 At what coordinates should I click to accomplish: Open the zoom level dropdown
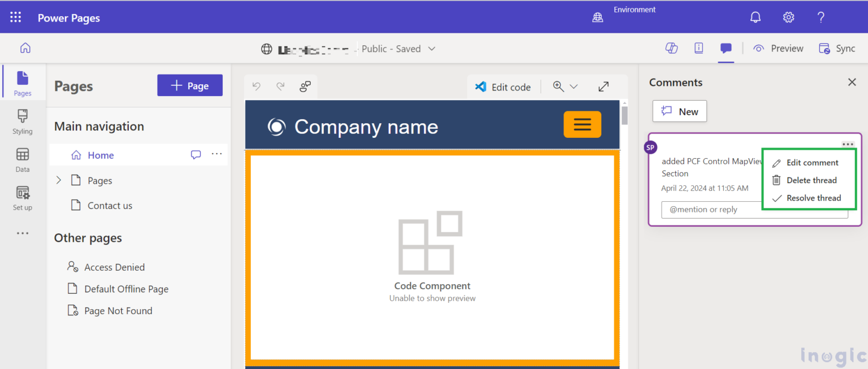click(572, 86)
